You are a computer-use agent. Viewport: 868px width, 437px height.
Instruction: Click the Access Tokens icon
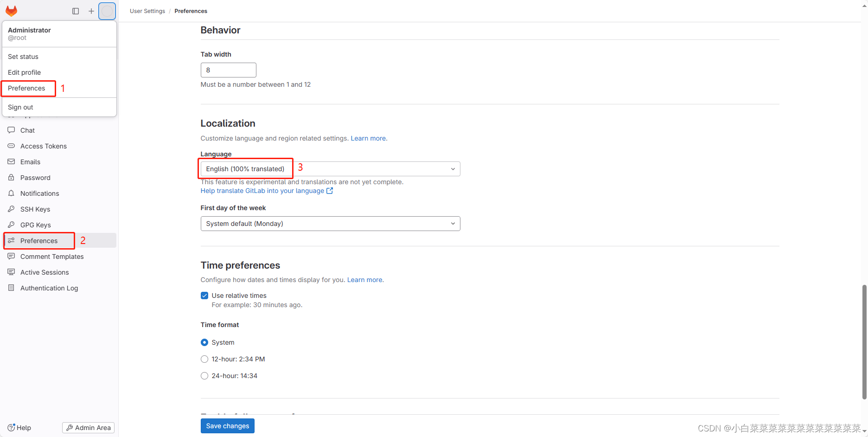[x=11, y=146]
